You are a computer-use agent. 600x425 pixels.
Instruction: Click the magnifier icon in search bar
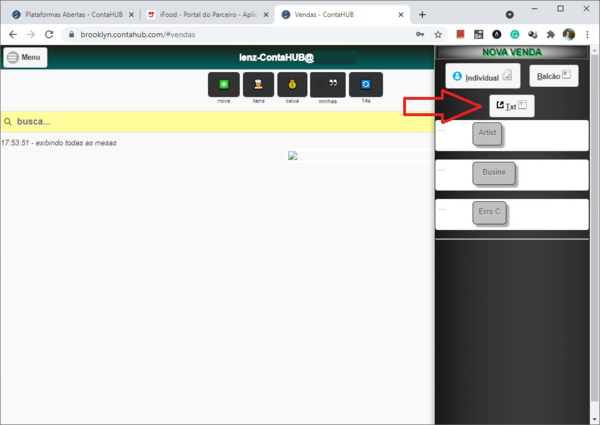[8, 122]
